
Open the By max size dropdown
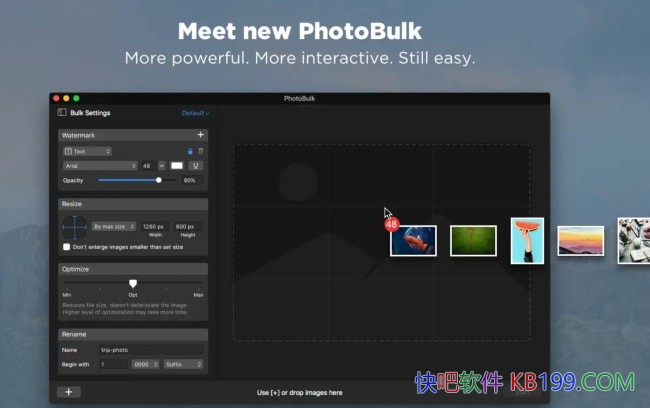[112, 227]
